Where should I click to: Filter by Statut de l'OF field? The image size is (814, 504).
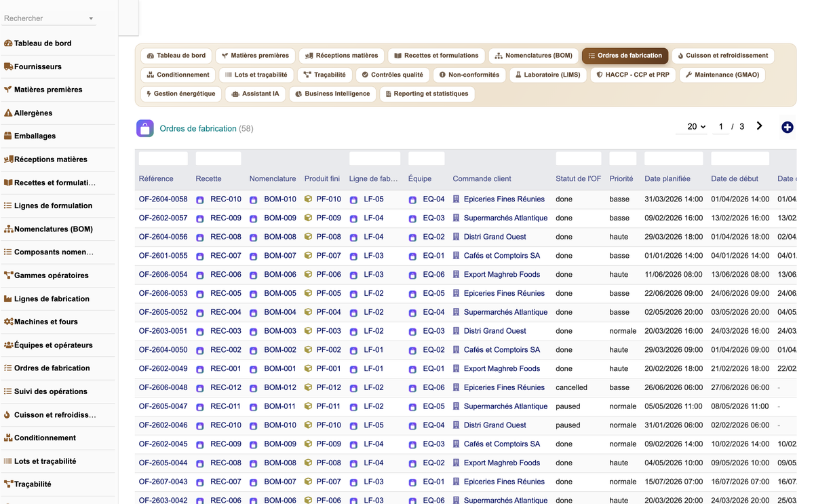[x=579, y=159]
